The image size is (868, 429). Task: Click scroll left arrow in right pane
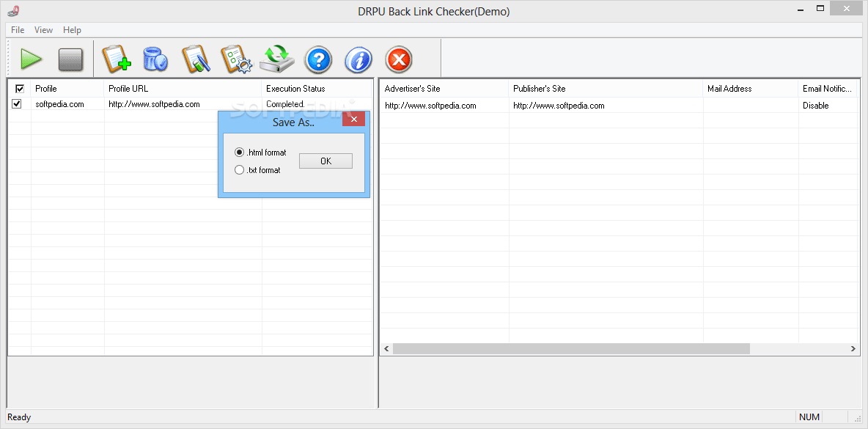[386, 349]
